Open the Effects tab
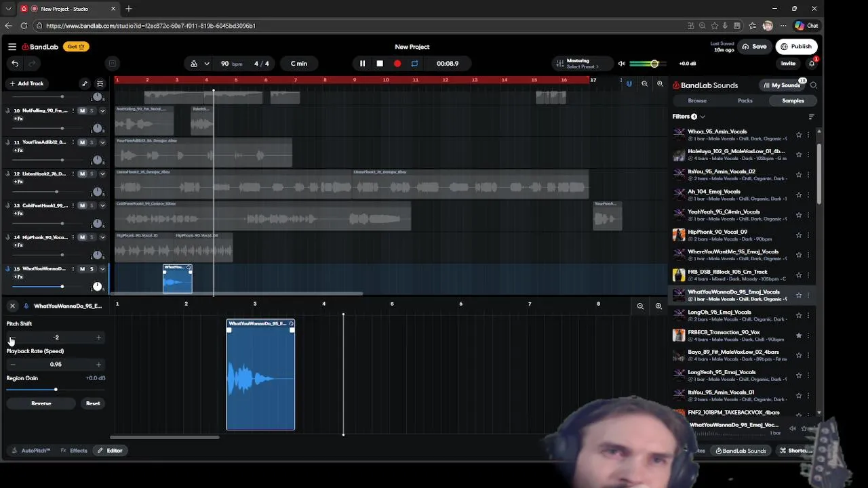Screen dimensions: 868x488 click(x=74, y=451)
